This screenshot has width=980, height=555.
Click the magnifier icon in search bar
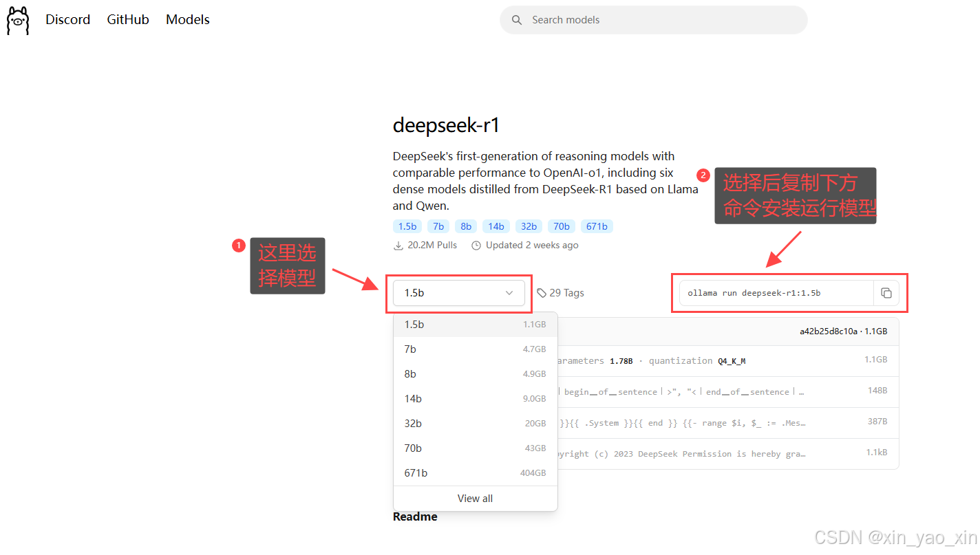click(x=517, y=20)
